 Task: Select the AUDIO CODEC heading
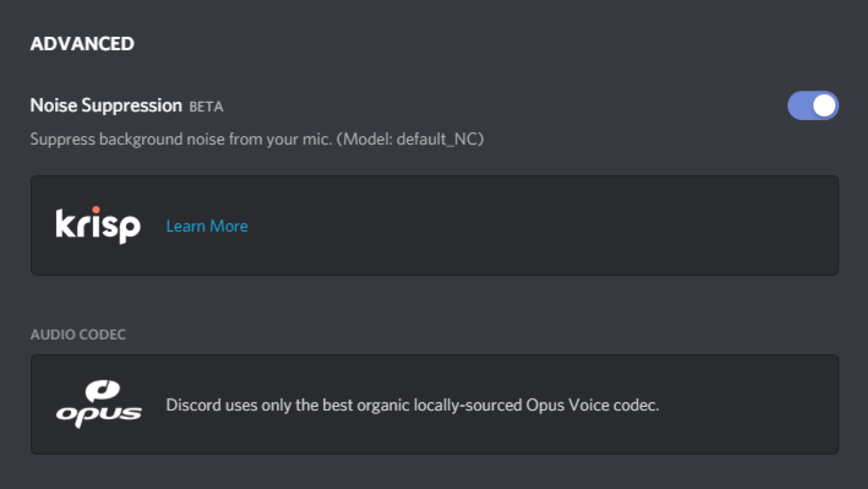[78, 334]
